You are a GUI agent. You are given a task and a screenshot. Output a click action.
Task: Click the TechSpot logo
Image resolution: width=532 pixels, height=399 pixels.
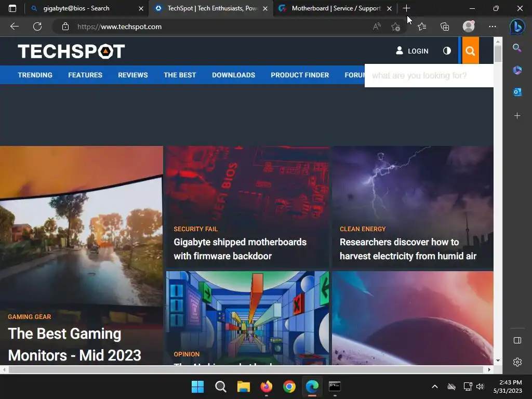tap(71, 51)
